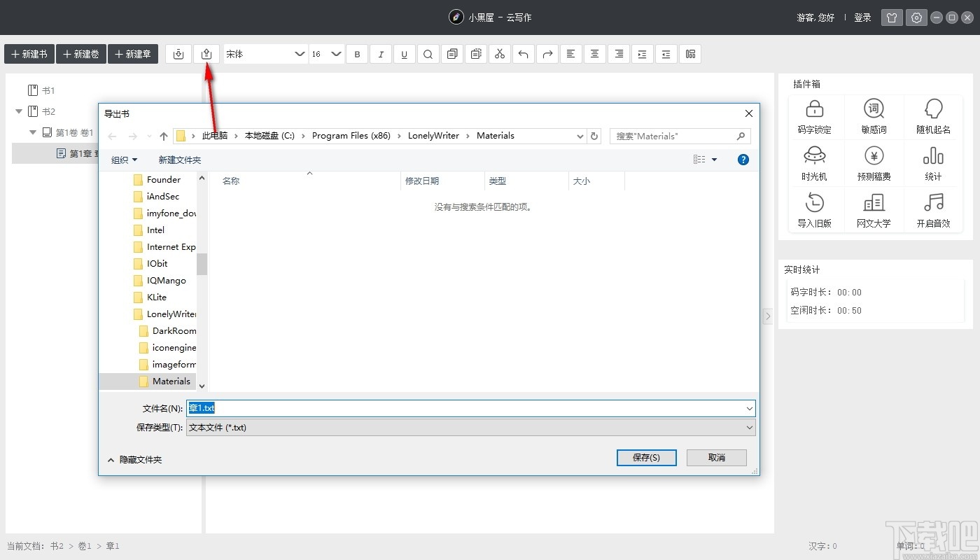Screen dimensions: 980x560
Task: Open the 随机起名 plugin
Action: click(x=933, y=117)
